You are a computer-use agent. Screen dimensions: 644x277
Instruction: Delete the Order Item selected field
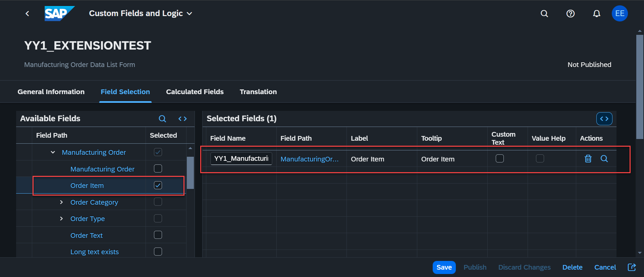pyautogui.click(x=588, y=159)
